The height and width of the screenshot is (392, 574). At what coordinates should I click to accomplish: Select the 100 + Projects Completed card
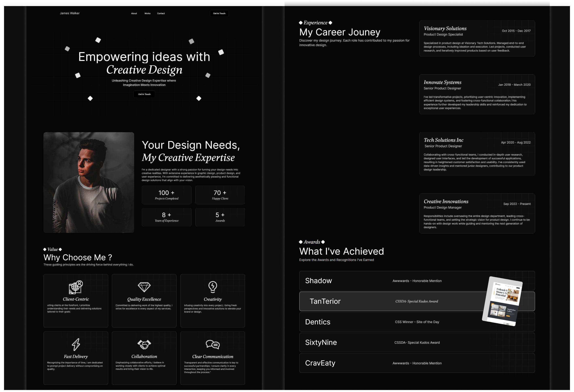coord(167,195)
